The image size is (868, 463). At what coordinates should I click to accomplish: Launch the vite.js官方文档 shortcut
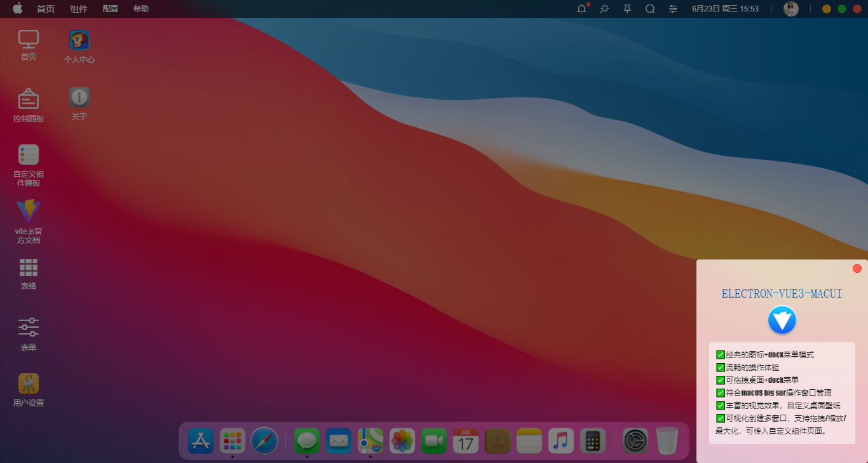coord(28,212)
